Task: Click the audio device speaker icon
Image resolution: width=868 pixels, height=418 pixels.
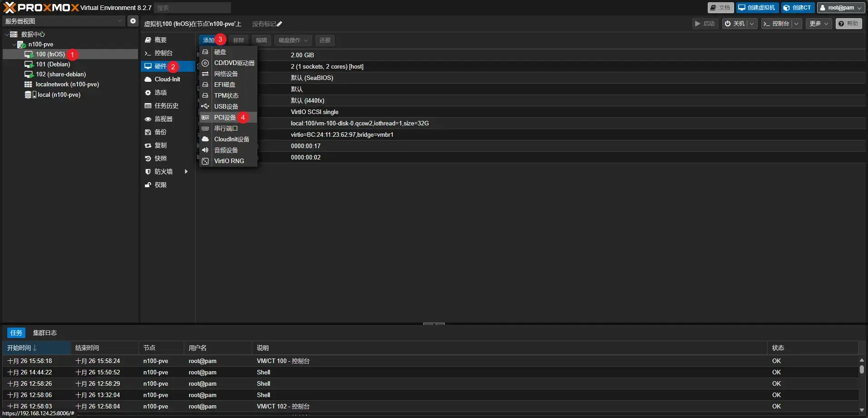Action: (205, 150)
